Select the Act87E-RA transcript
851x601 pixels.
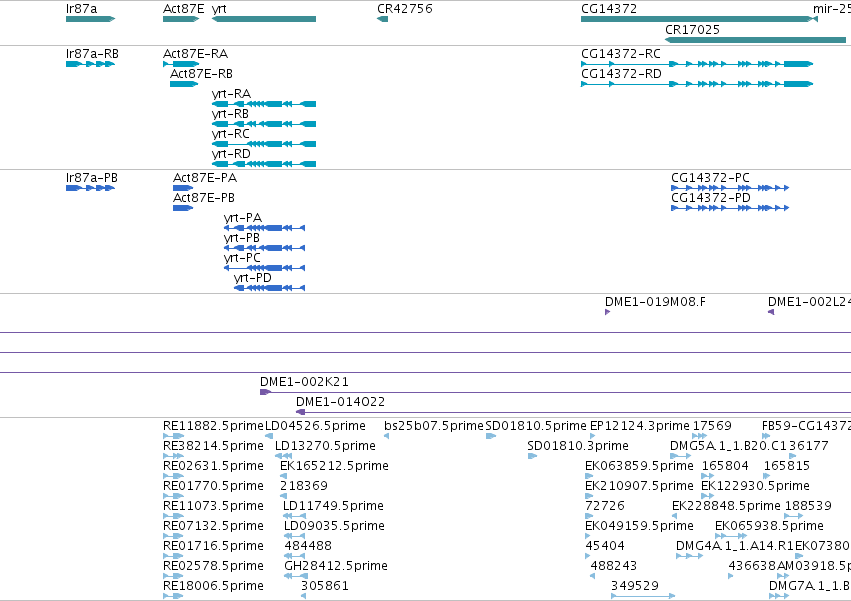click(181, 64)
